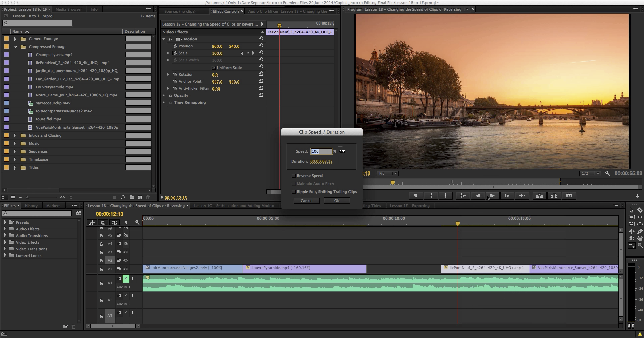
Task: Export frame with camera icon
Action: click(569, 196)
